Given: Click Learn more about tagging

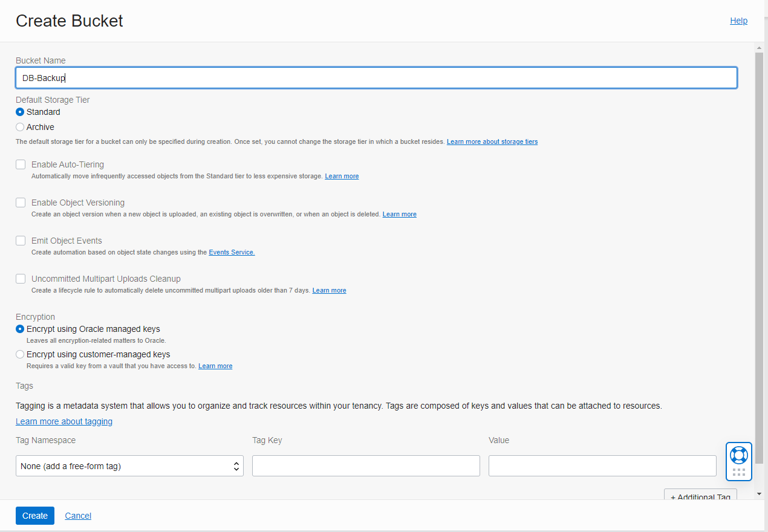Looking at the screenshot, I should point(63,421).
